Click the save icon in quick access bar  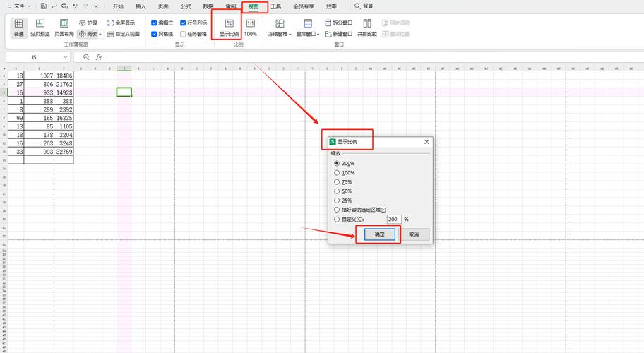click(44, 6)
